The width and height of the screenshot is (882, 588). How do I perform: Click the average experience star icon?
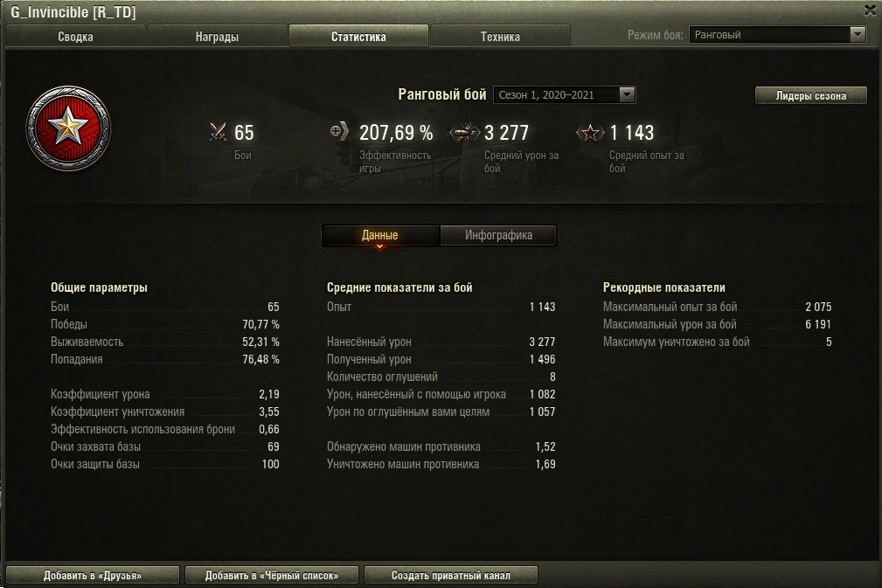589,133
